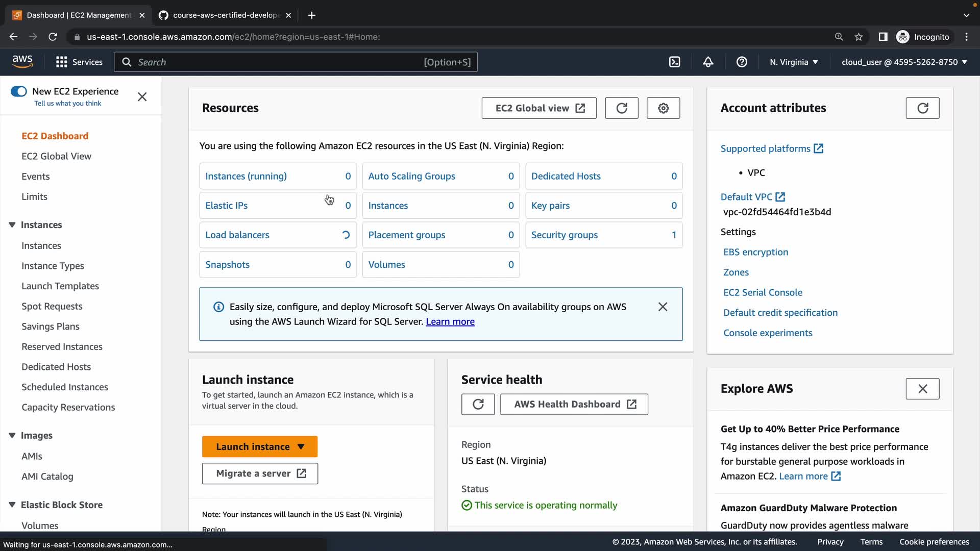The image size is (980, 551).
Task: Open Launch Templates in sidebar
Action: (60, 286)
